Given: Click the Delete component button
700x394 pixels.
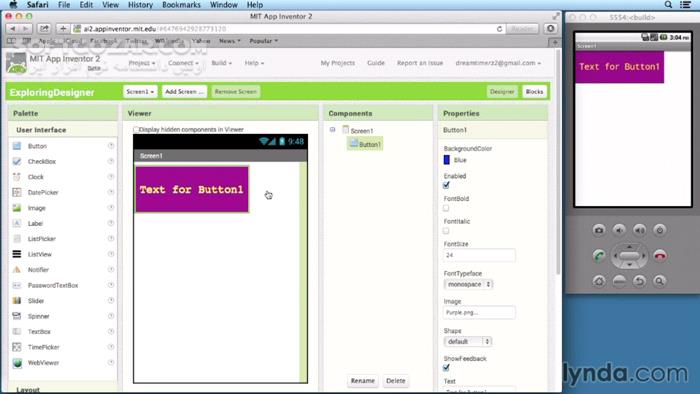Looking at the screenshot, I should click(x=396, y=381).
